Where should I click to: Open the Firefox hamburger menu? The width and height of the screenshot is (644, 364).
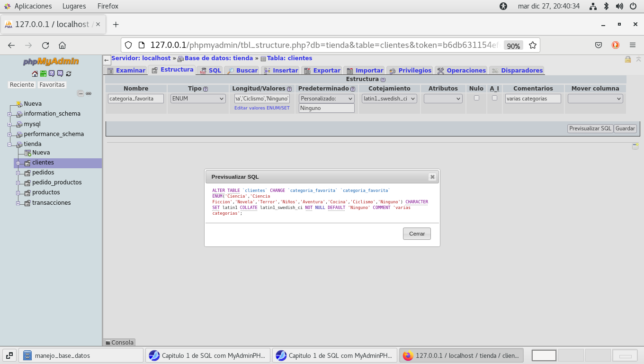[633, 45]
